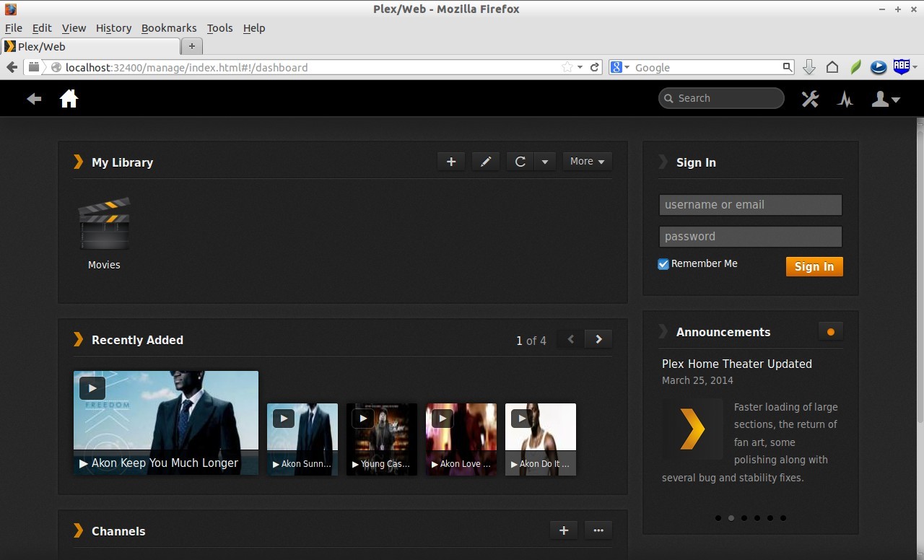This screenshot has height=560, width=924.
Task: Select the sixth announcement pager dot
Action: click(783, 517)
